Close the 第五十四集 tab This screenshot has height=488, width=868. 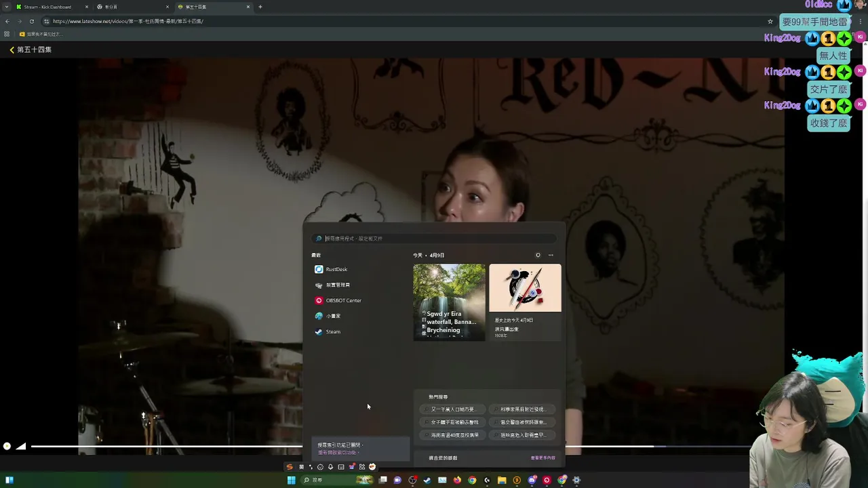[248, 7]
